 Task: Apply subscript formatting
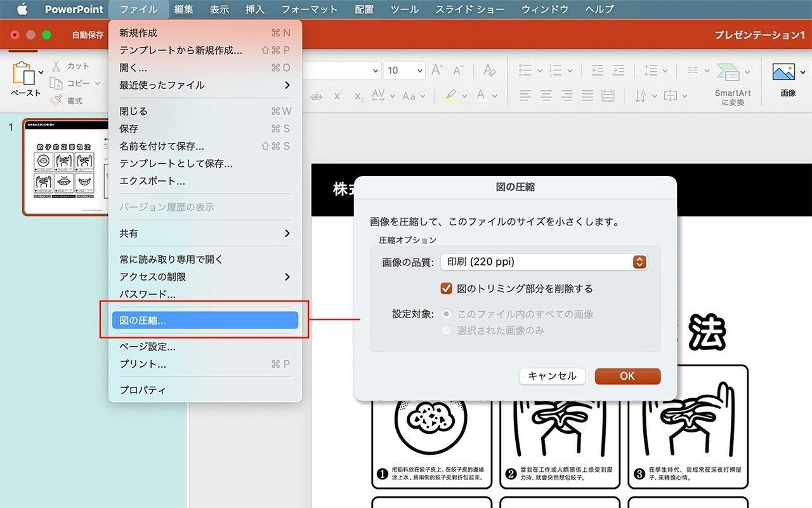pyautogui.click(x=359, y=97)
